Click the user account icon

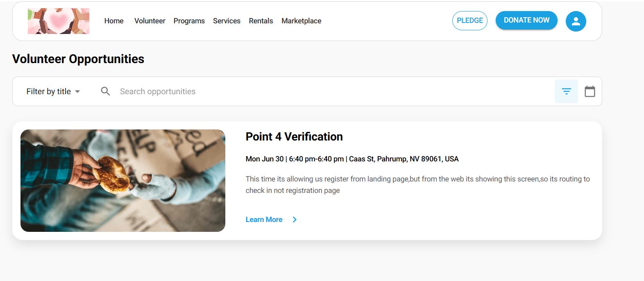click(x=576, y=21)
